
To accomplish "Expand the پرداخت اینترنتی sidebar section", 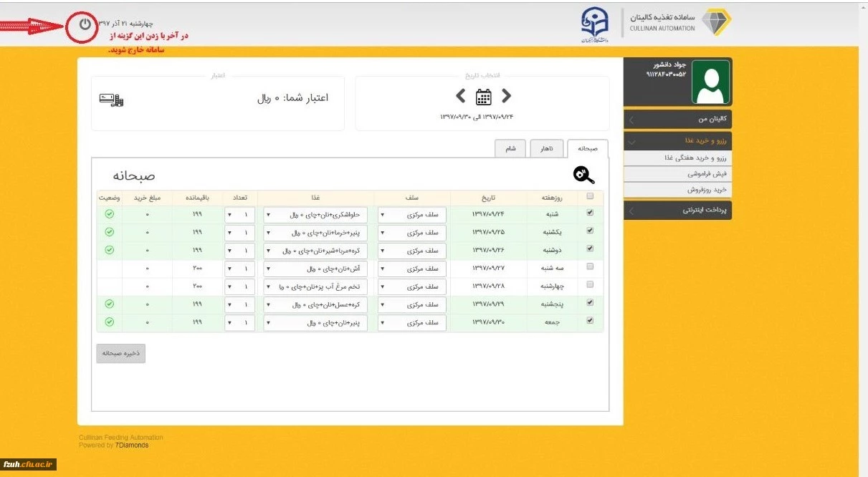I will click(677, 211).
